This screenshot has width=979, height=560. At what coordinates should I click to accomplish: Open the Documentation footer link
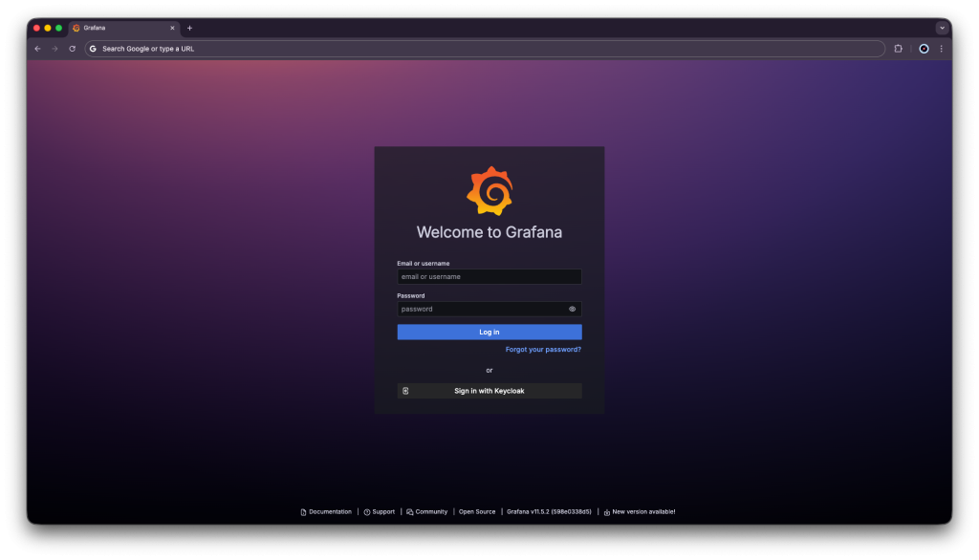tap(330, 512)
